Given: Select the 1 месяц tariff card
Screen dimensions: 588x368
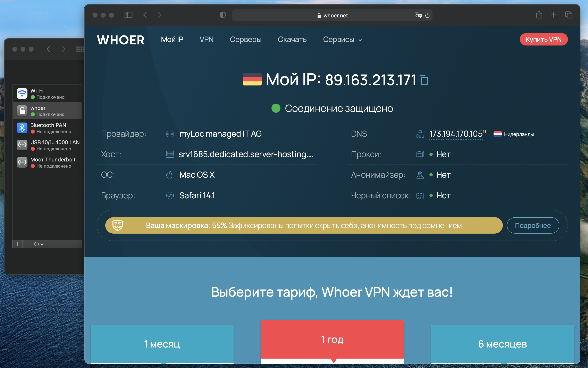Looking at the screenshot, I should (162, 344).
